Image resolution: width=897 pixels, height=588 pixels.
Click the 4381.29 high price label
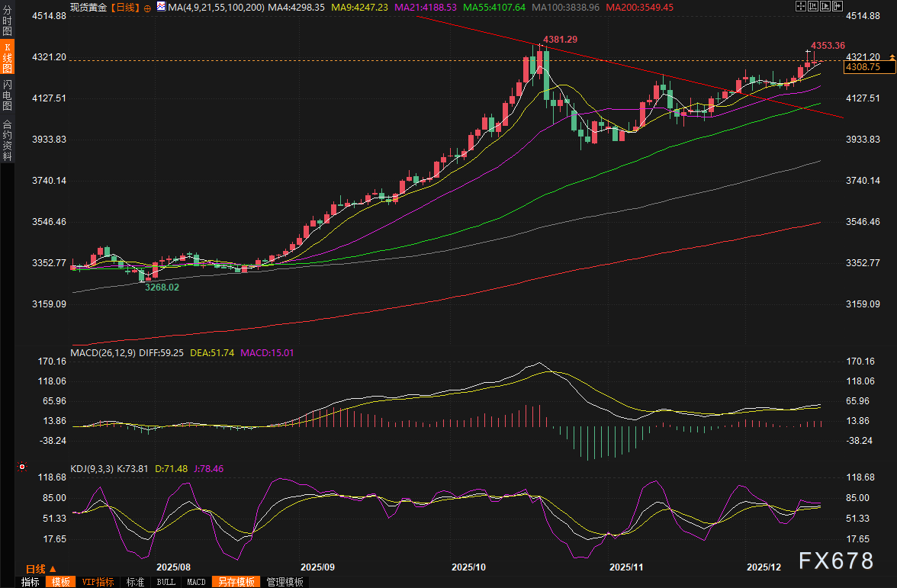[559, 39]
